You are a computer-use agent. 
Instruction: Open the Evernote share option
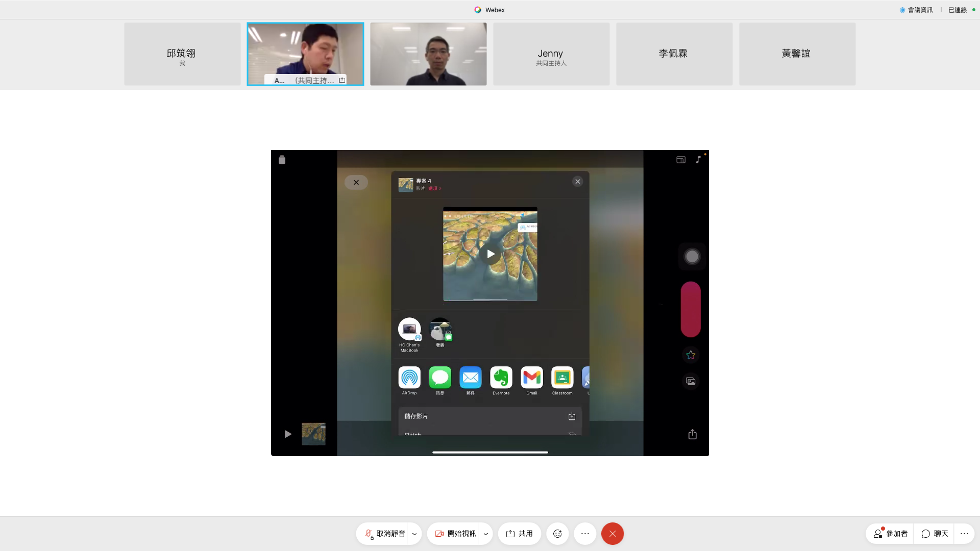pos(501,378)
